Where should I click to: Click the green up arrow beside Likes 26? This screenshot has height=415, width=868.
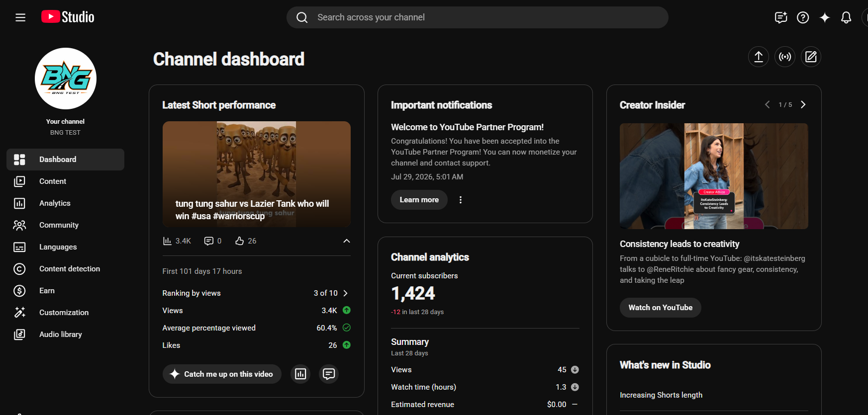click(347, 345)
